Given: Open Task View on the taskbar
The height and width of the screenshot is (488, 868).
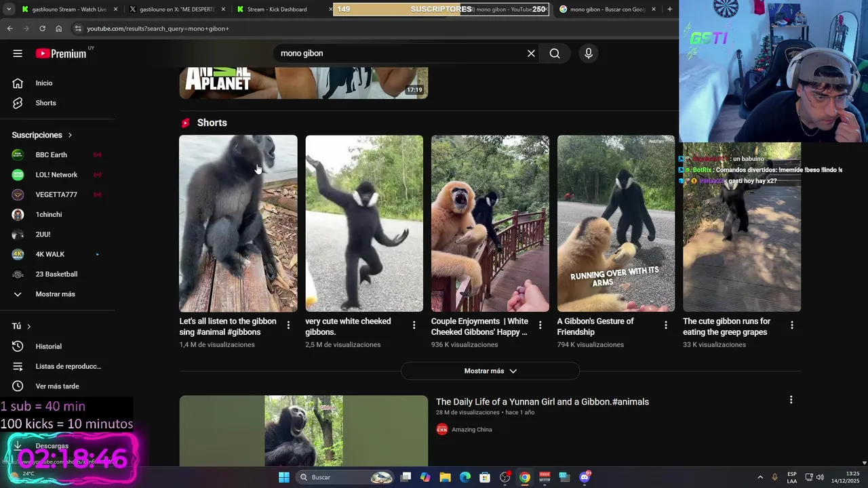Looking at the screenshot, I should [x=406, y=477].
